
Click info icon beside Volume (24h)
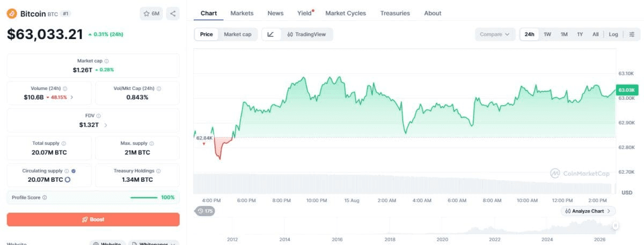[65, 89]
